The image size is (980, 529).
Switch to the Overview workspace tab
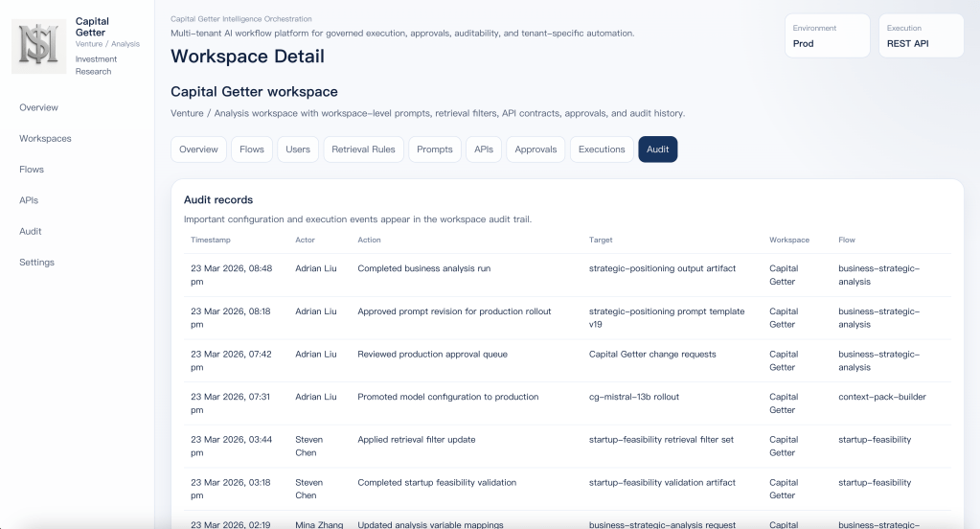coord(198,149)
